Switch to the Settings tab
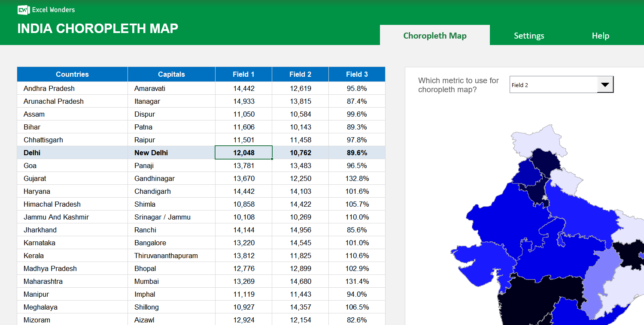 click(x=529, y=36)
